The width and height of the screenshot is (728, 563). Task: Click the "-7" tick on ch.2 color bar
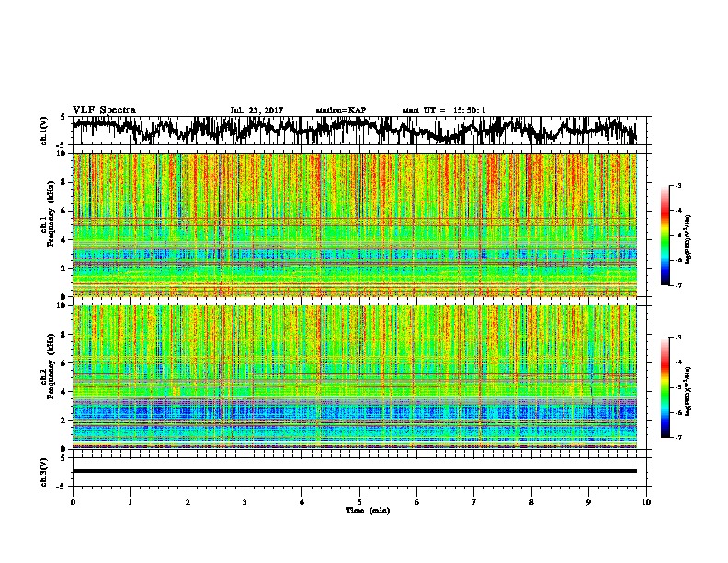click(678, 437)
